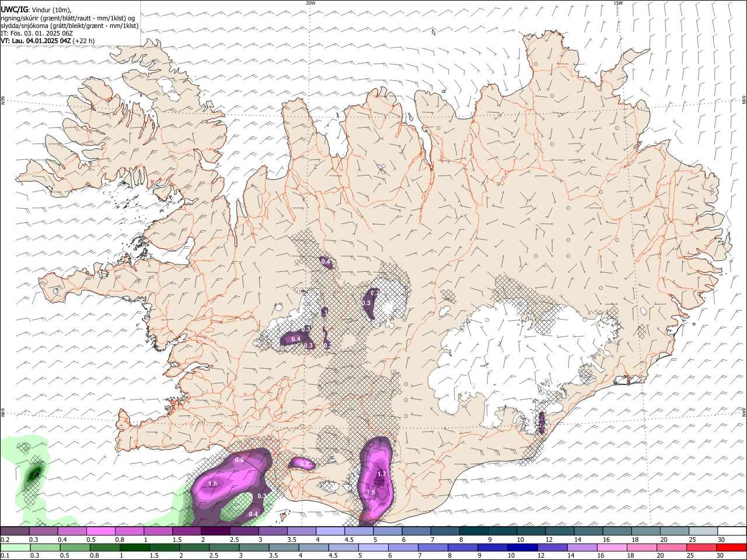Click the pink lower legend swatch 18–20
The width and height of the screenshot is (747, 560).
pos(643,548)
